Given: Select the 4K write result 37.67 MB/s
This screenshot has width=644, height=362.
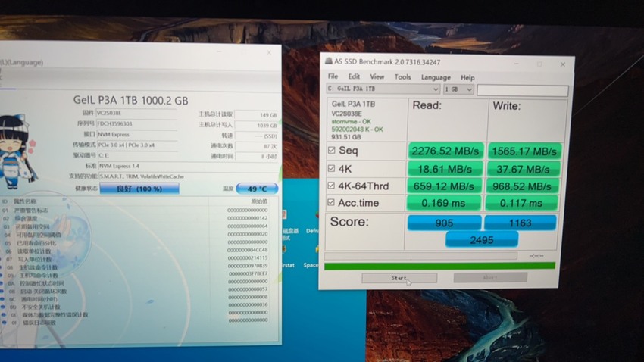Looking at the screenshot, I should pyautogui.click(x=524, y=169).
